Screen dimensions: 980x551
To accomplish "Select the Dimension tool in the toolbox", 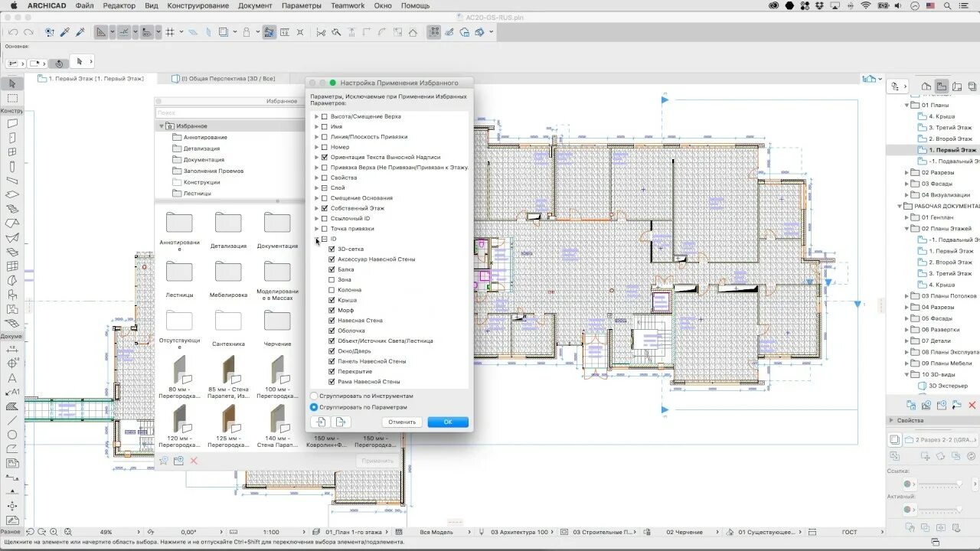I will [x=12, y=350].
